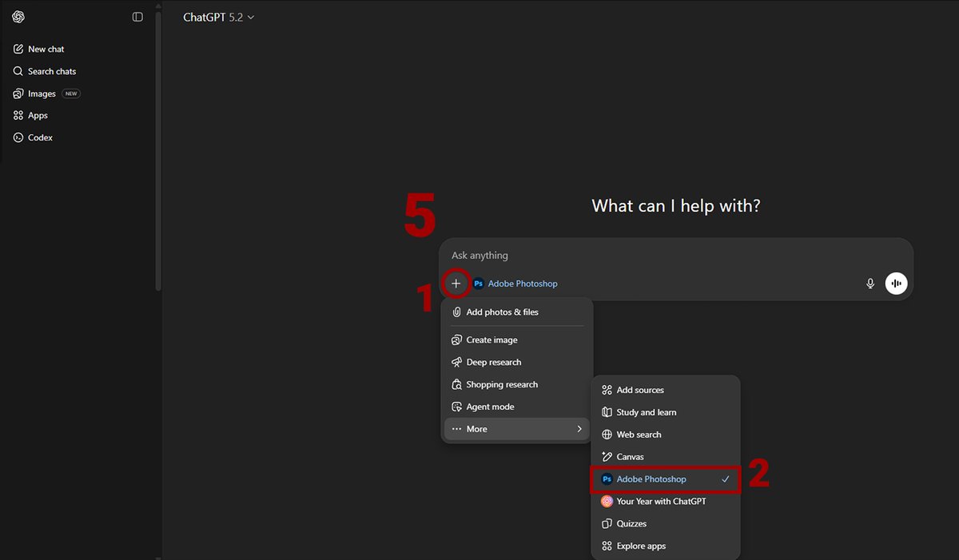The height and width of the screenshot is (560, 959).
Task: Enable Web search from submenu
Action: pos(666,435)
